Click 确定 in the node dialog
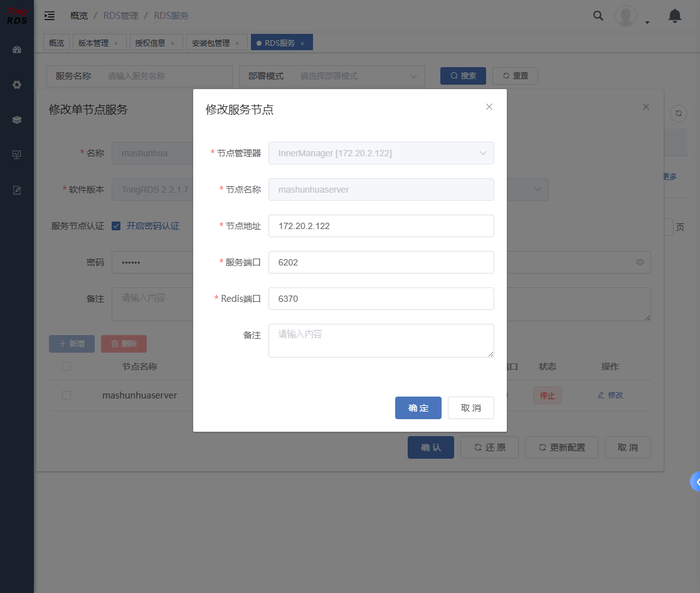The height and width of the screenshot is (593, 700). pyautogui.click(x=418, y=408)
